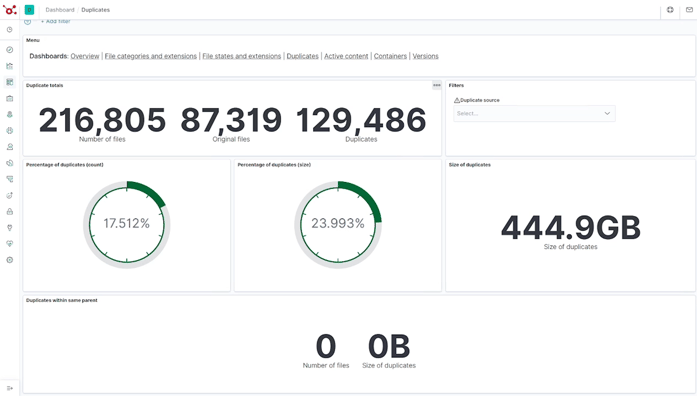Click the 'Menu' panel title
697x396 pixels.
pyautogui.click(x=32, y=40)
